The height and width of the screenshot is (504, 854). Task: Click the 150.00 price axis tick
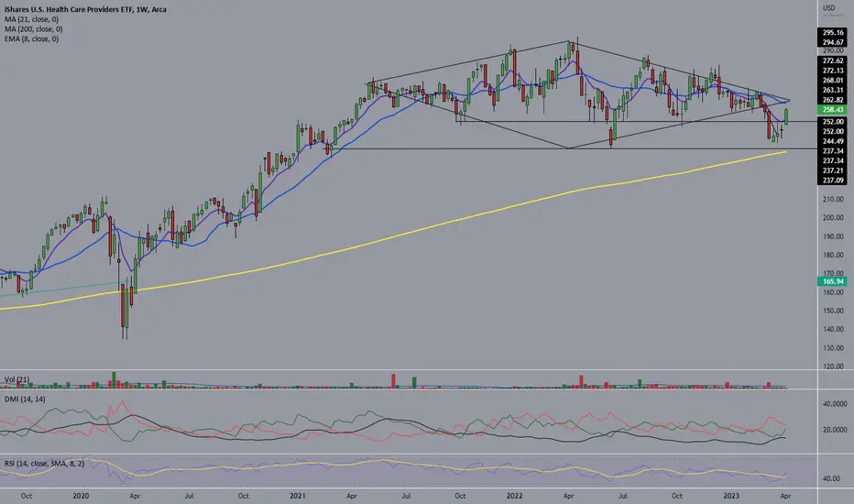coord(833,312)
